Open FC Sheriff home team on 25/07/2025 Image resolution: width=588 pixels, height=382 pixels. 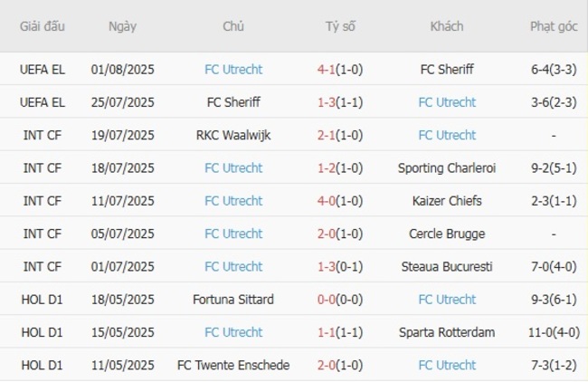pos(233,102)
